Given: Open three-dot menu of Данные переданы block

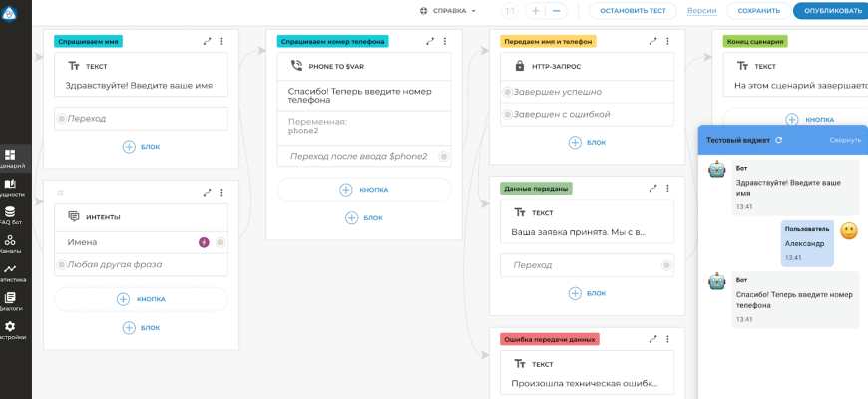Looking at the screenshot, I should click(668, 188).
